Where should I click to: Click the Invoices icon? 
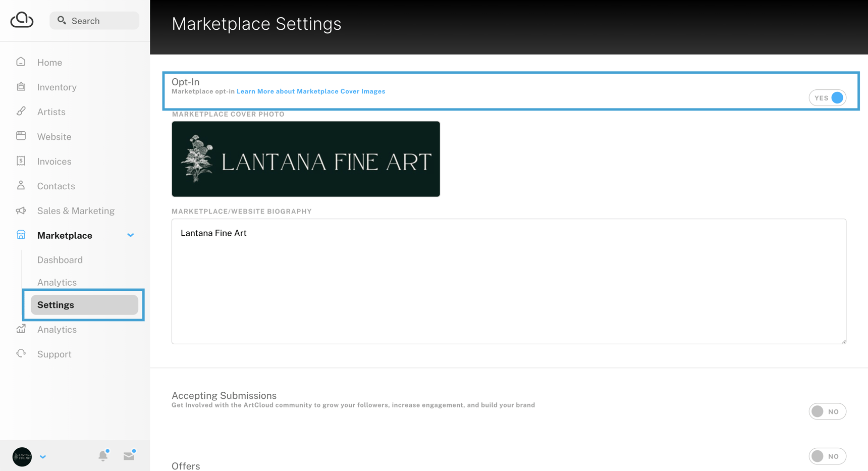coord(21,161)
